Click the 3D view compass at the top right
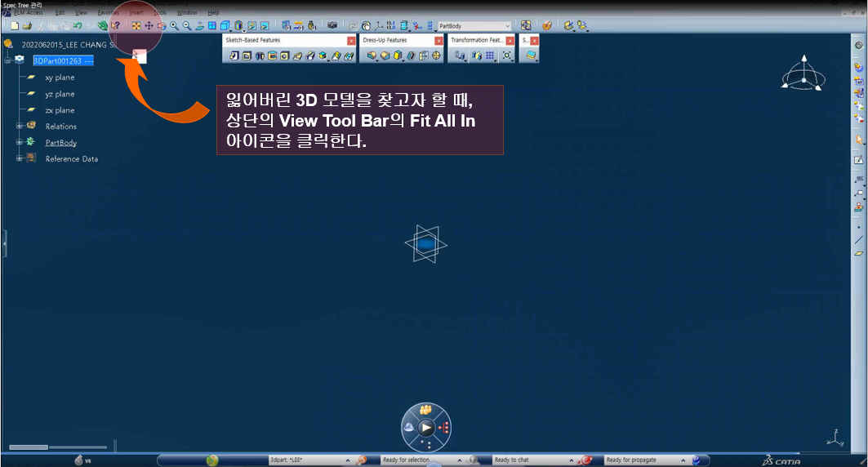Image resolution: width=868 pixels, height=467 pixels. [x=803, y=75]
